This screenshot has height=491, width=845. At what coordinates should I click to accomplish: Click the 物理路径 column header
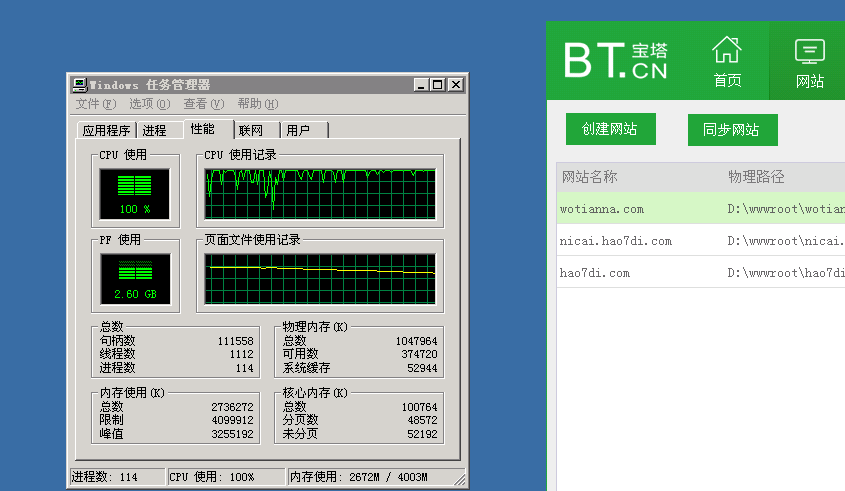[756, 177]
